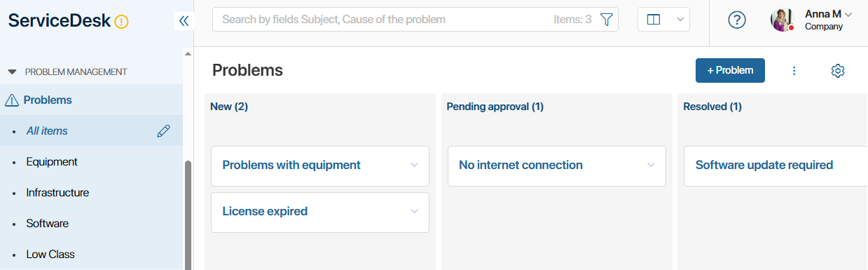Open the three-dot more options menu
Viewport: 868px width, 270px height.
pyautogui.click(x=794, y=70)
